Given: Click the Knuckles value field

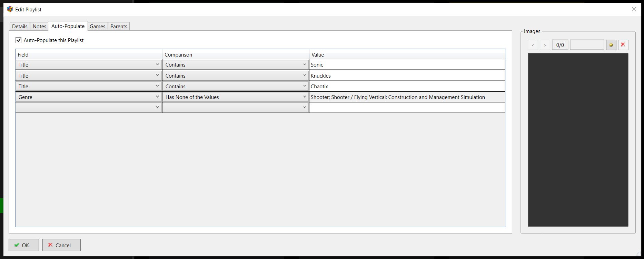Looking at the screenshot, I should (x=407, y=76).
